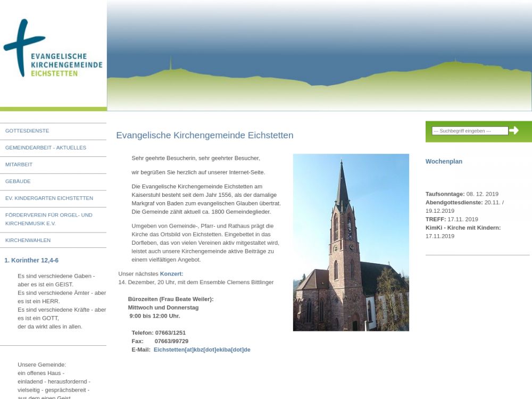Click the Kaiserstuhl landscape header banner
532x399 pixels.
coord(319,56)
